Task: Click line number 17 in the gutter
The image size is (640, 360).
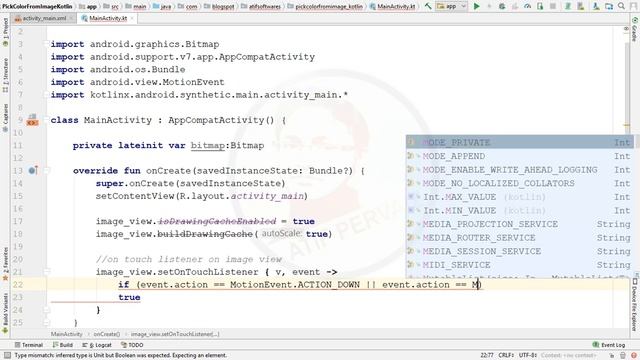Action: pos(18,221)
